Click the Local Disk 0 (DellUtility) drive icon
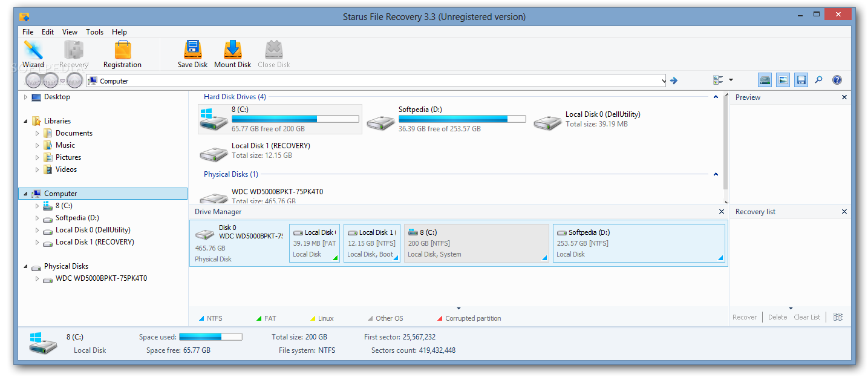 click(x=547, y=122)
